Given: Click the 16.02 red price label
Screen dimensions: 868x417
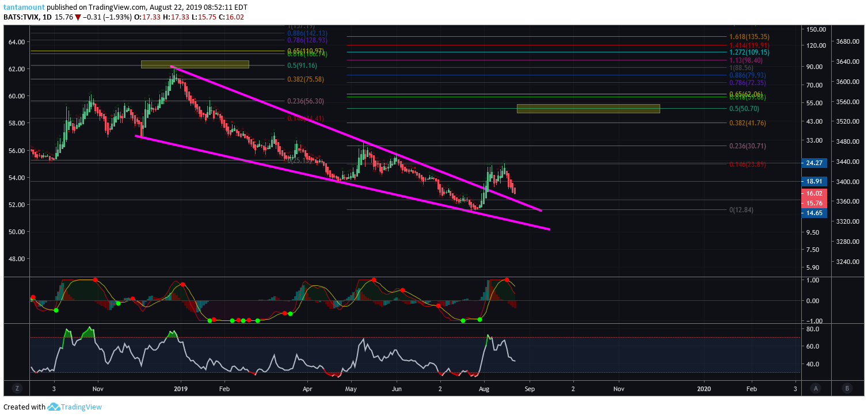Looking at the screenshot, I should coord(814,194).
